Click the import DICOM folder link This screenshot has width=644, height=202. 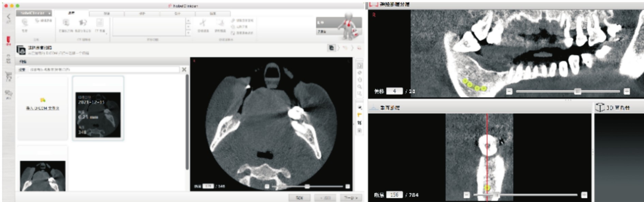pyautogui.click(x=43, y=108)
